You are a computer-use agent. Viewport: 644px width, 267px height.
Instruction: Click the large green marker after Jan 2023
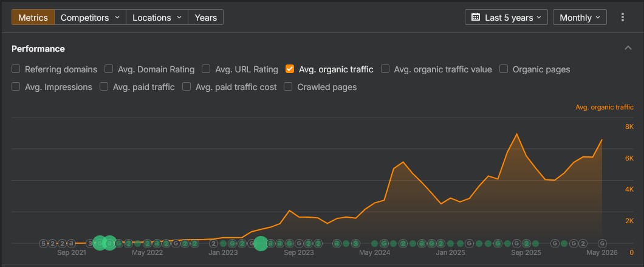tap(261, 243)
